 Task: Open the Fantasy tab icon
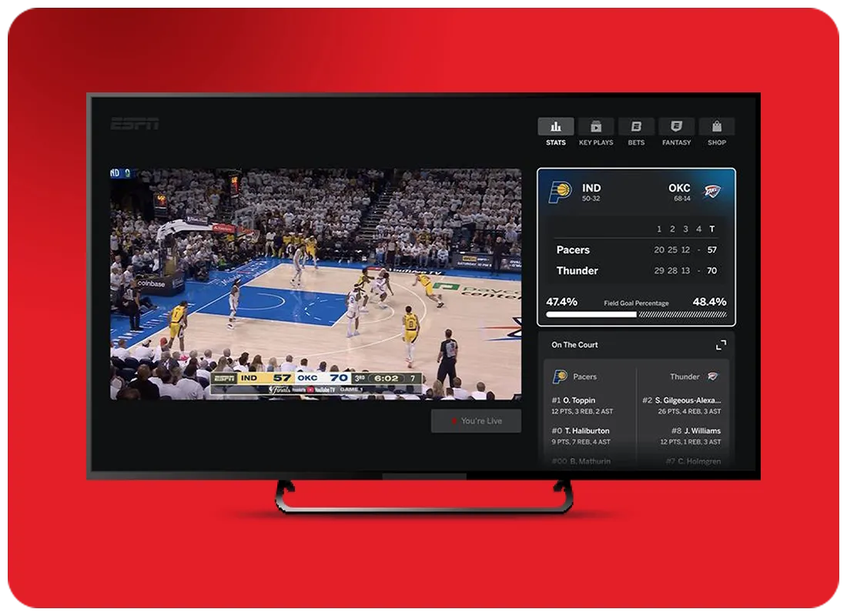coord(676,126)
